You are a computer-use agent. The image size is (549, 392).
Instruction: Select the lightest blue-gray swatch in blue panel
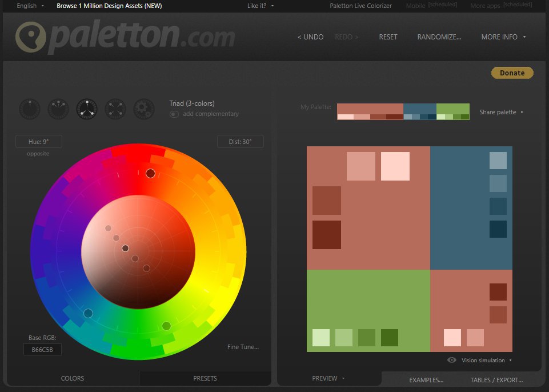(x=498, y=161)
